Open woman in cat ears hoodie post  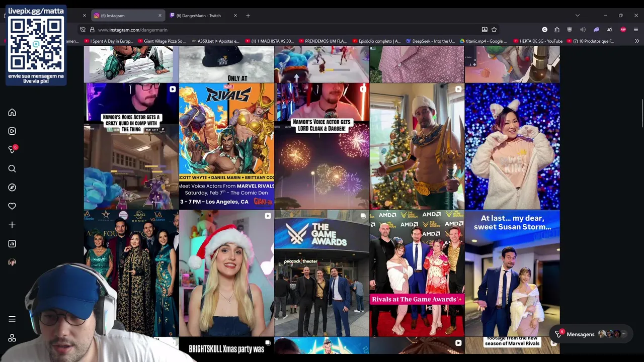(x=512, y=146)
